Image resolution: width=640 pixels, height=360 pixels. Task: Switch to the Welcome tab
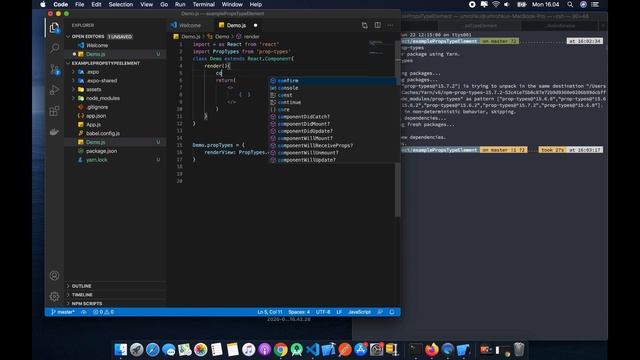pos(189,25)
